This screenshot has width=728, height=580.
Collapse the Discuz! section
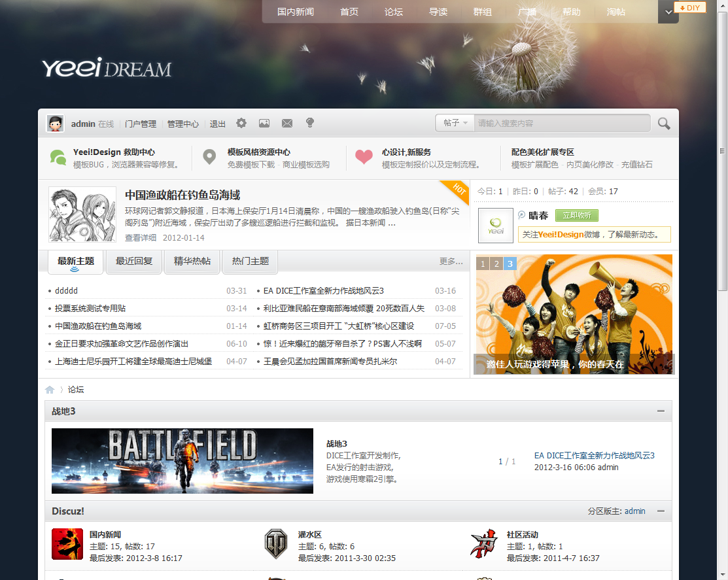pyautogui.click(x=661, y=511)
